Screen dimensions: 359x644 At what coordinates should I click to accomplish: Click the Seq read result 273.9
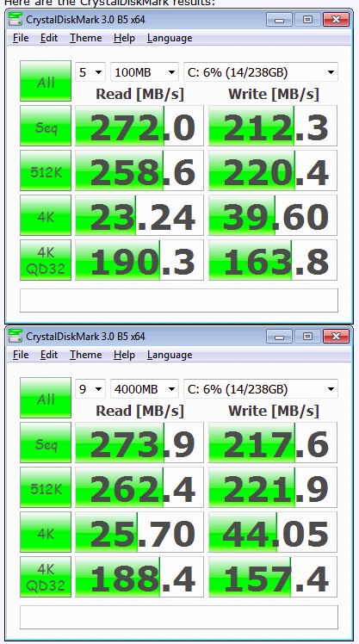(139, 443)
